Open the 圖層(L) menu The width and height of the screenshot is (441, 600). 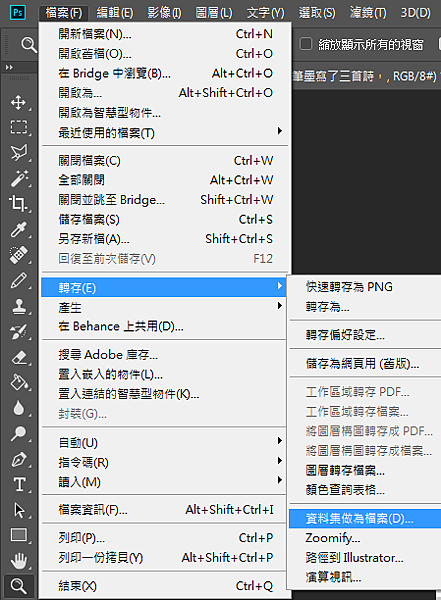coord(214,13)
